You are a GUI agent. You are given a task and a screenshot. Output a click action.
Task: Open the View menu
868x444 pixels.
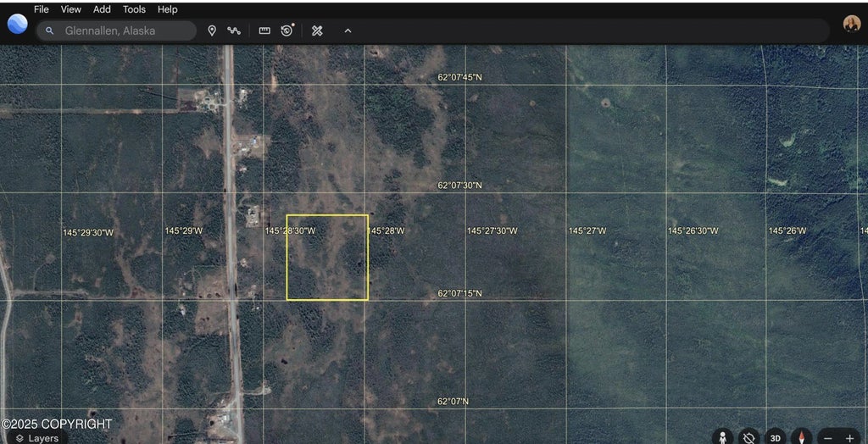71,9
